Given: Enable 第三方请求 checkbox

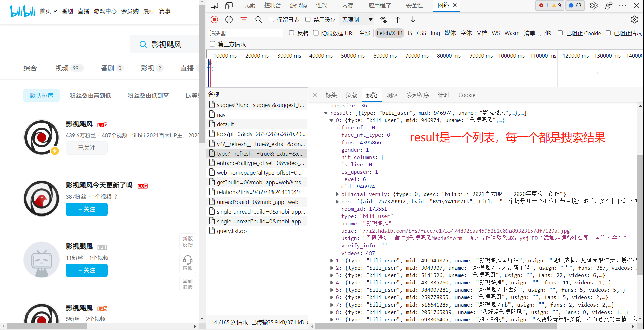Looking at the screenshot, I should tap(212, 44).
